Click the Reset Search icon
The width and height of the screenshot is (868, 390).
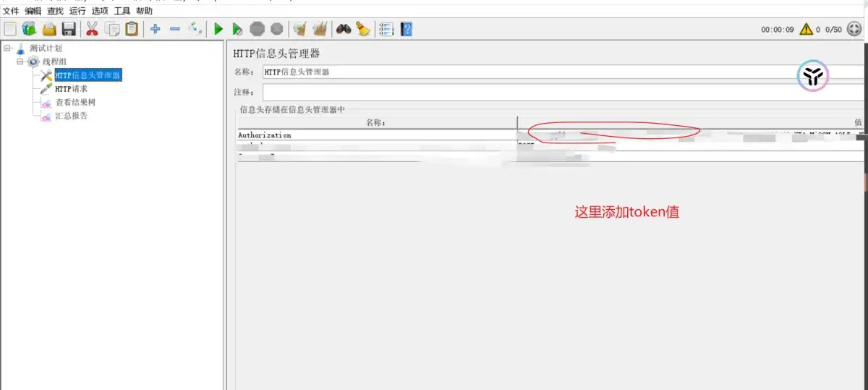(363, 29)
